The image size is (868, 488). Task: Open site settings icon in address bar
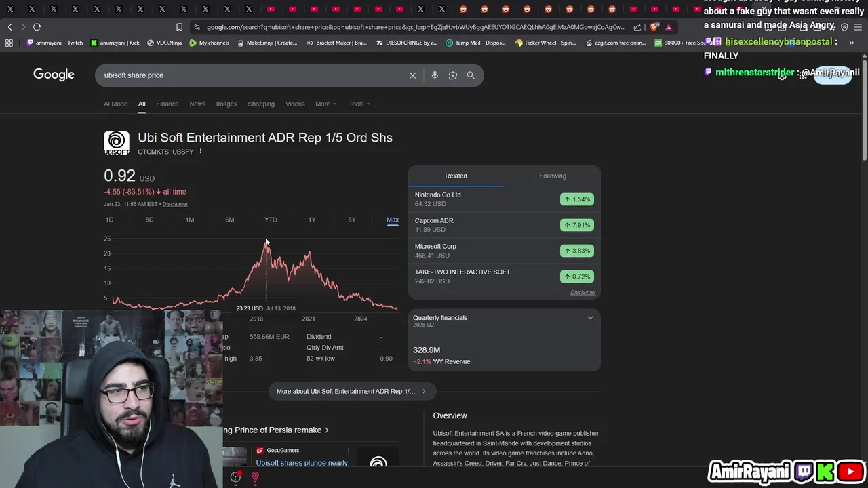(x=197, y=27)
